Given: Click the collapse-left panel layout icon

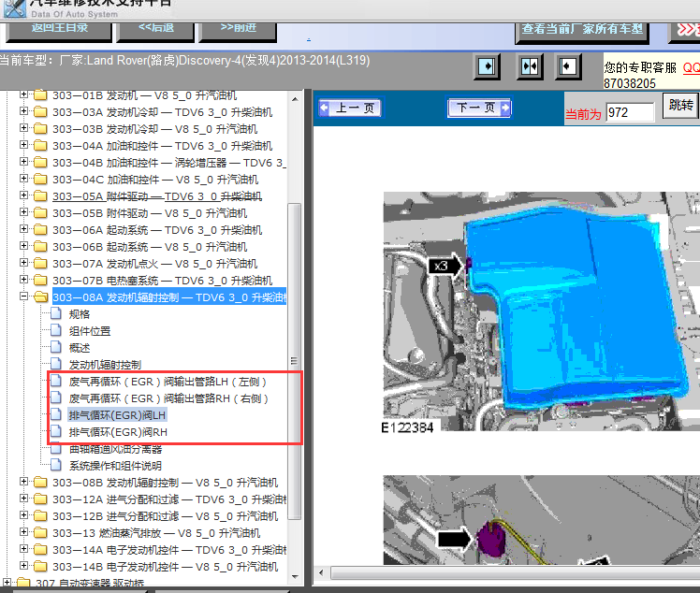Looking at the screenshot, I should tap(568, 67).
